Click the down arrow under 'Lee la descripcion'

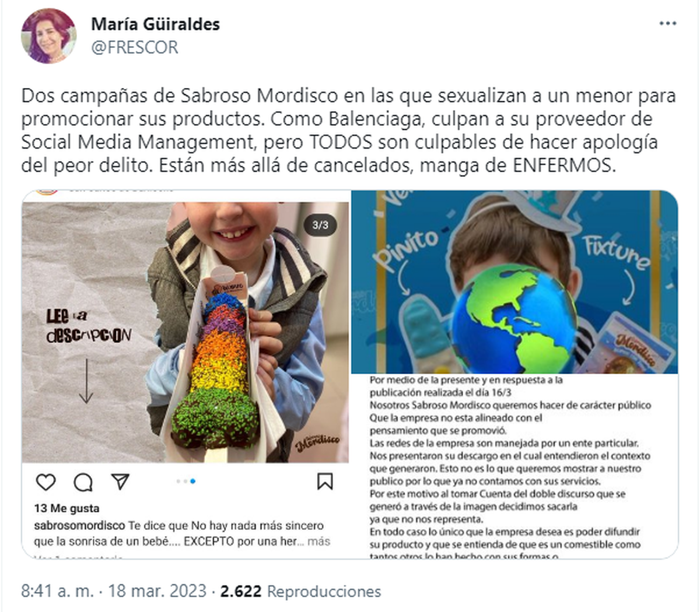pyautogui.click(x=86, y=381)
